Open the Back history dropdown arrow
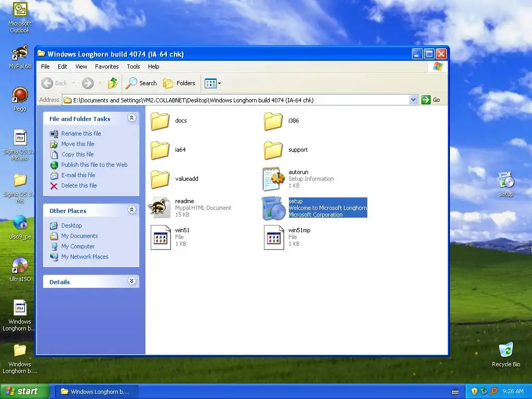532x399 pixels. coord(74,83)
